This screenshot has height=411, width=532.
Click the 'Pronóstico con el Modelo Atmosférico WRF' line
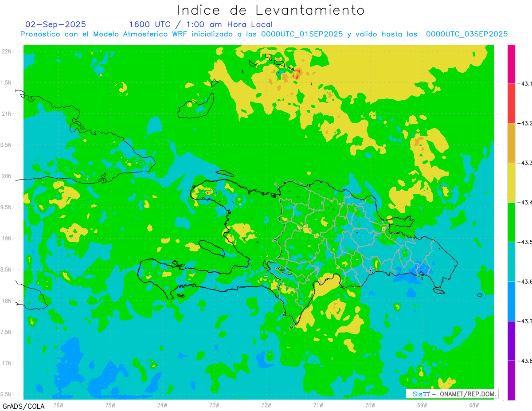tap(264, 34)
